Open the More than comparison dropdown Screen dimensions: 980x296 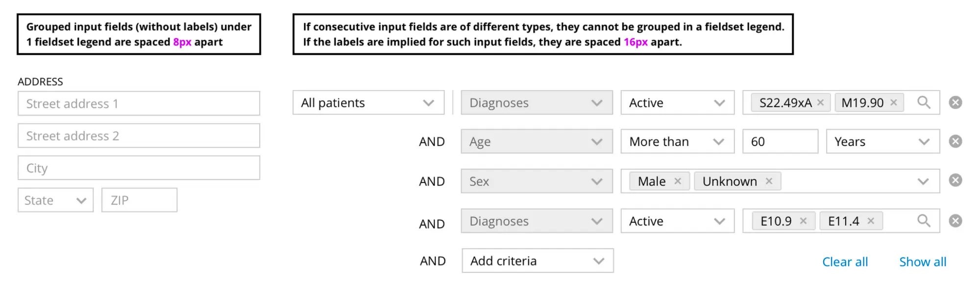[x=677, y=141]
